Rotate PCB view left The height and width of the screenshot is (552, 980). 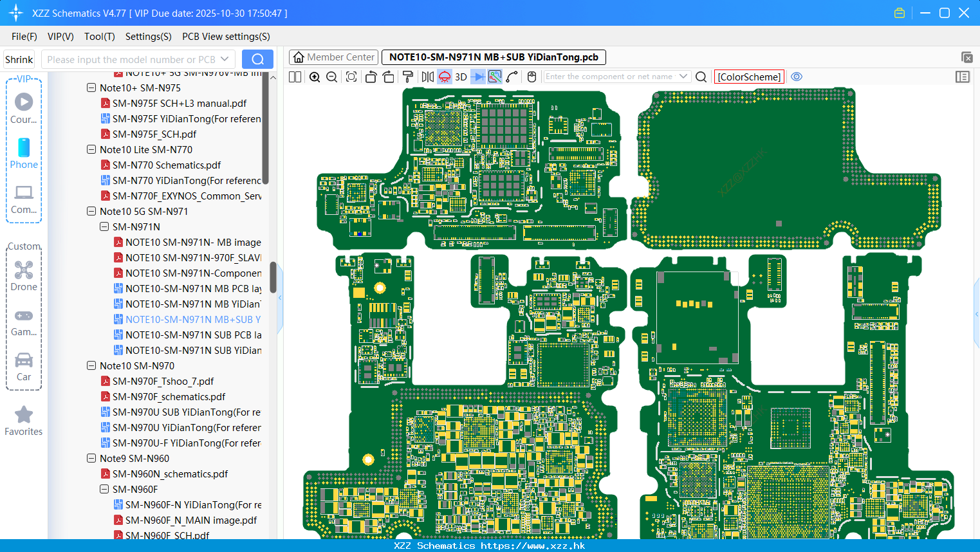click(371, 77)
